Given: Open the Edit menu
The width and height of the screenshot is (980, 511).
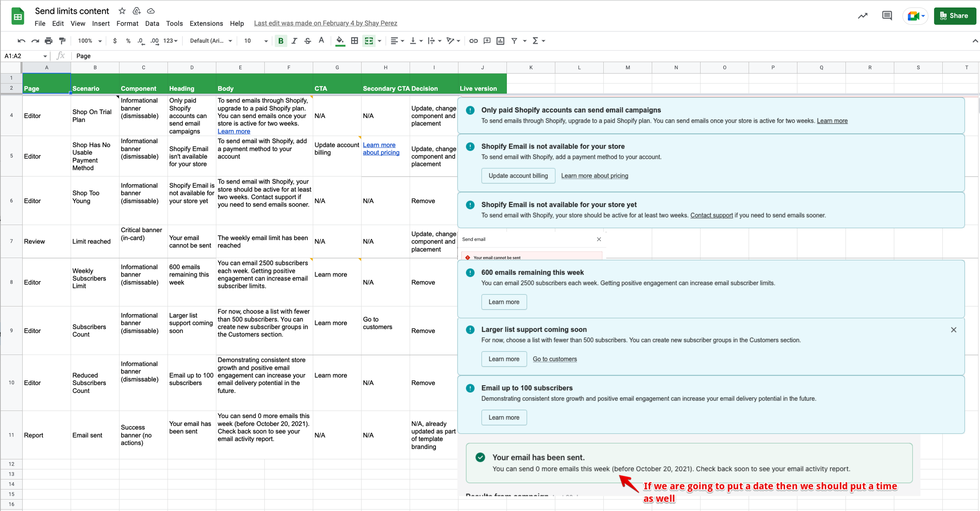Looking at the screenshot, I should (58, 24).
